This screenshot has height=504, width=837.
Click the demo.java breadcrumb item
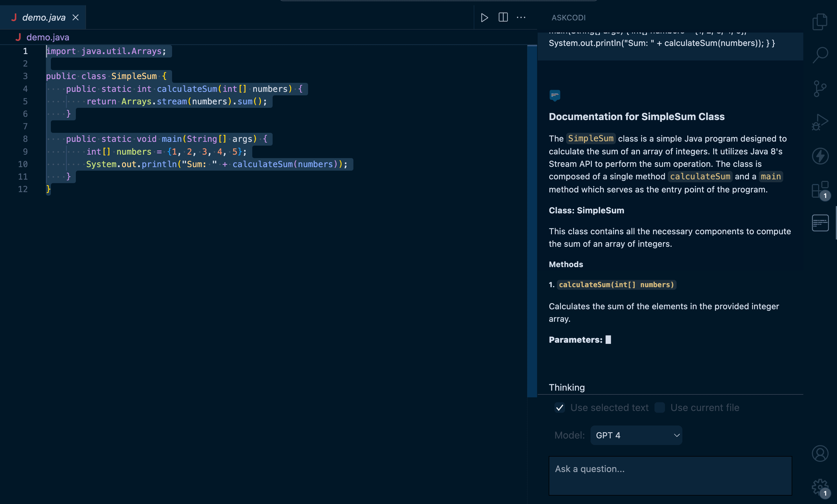(x=48, y=37)
